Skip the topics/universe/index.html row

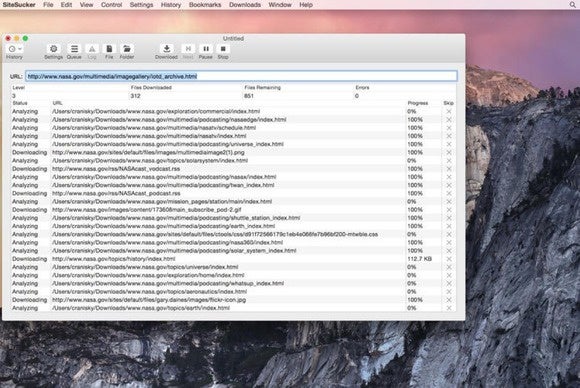coord(449,267)
